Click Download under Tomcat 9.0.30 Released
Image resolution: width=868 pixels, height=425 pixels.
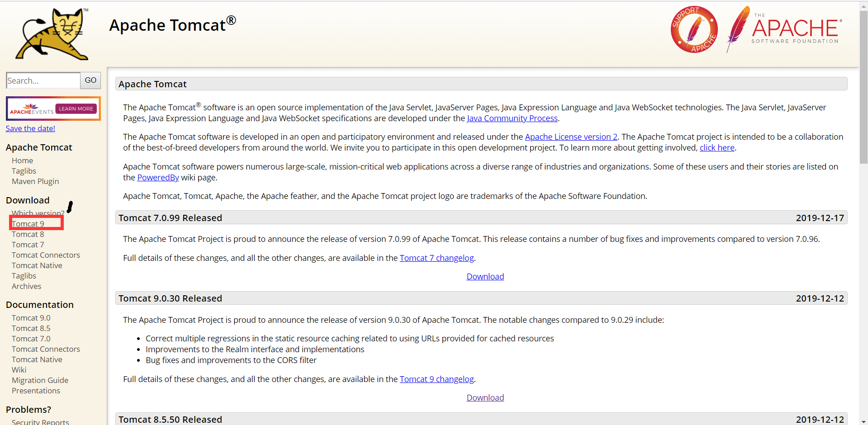485,398
